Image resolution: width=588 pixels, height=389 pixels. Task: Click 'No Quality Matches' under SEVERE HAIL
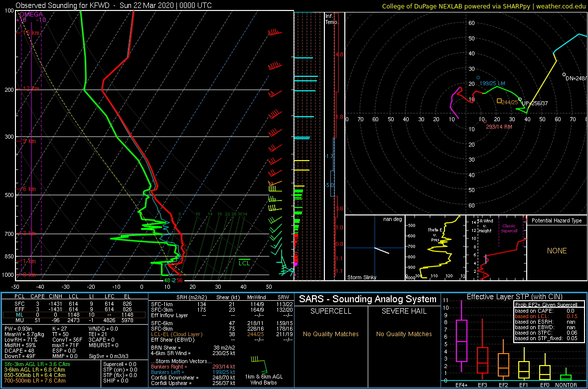[404, 334]
